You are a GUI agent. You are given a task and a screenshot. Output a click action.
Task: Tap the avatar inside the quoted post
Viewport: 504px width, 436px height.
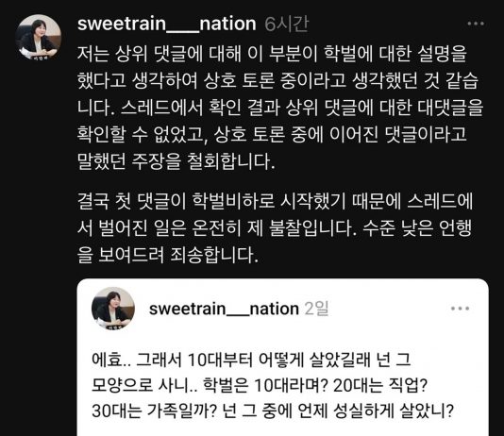113,309
